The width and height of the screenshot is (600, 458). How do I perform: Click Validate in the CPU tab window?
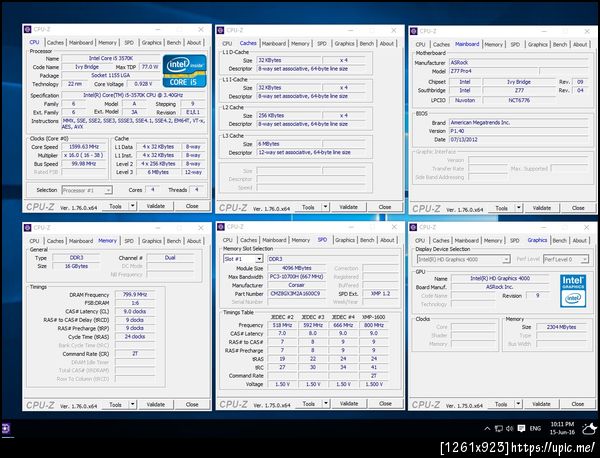156,206
